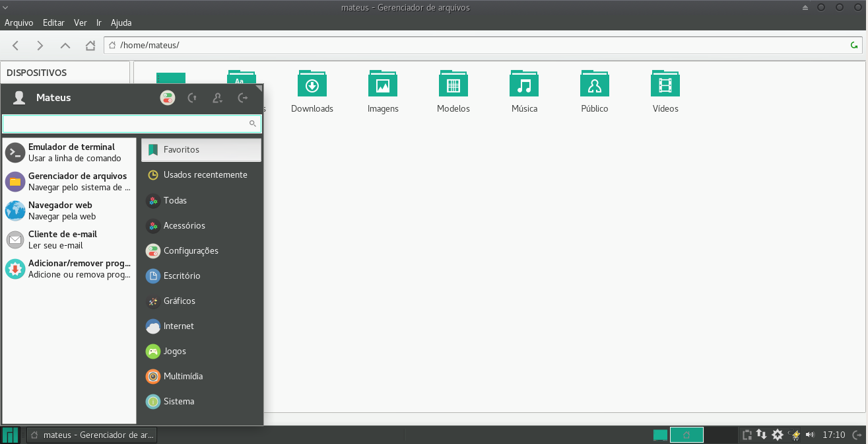Open the Escritório category
Image resolution: width=868 pixels, height=444 pixels.
point(201,276)
